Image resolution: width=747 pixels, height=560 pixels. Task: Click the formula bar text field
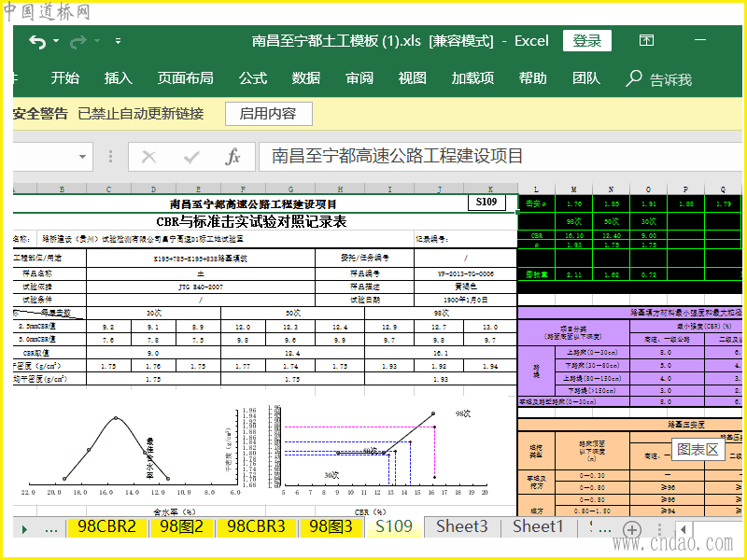coord(501,156)
